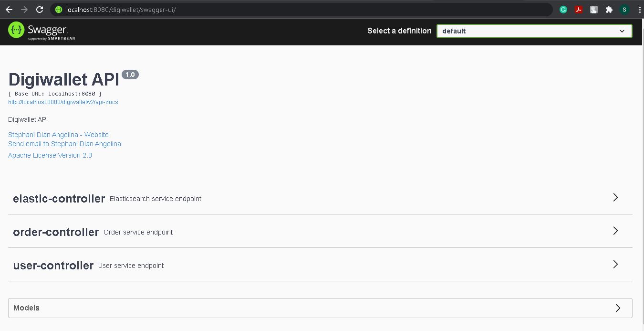Screen dimensions: 644x331
Task: Open Chrome's three-dot menu
Action: click(639, 10)
